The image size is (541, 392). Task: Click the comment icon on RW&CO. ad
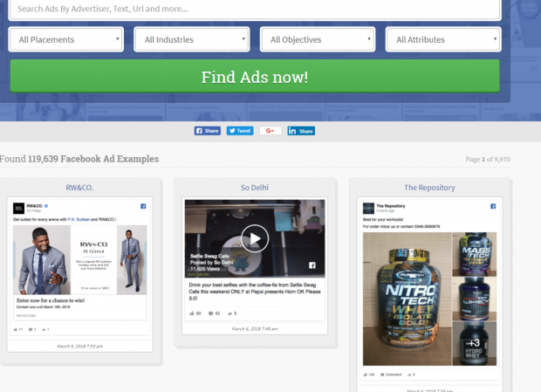(x=31, y=329)
